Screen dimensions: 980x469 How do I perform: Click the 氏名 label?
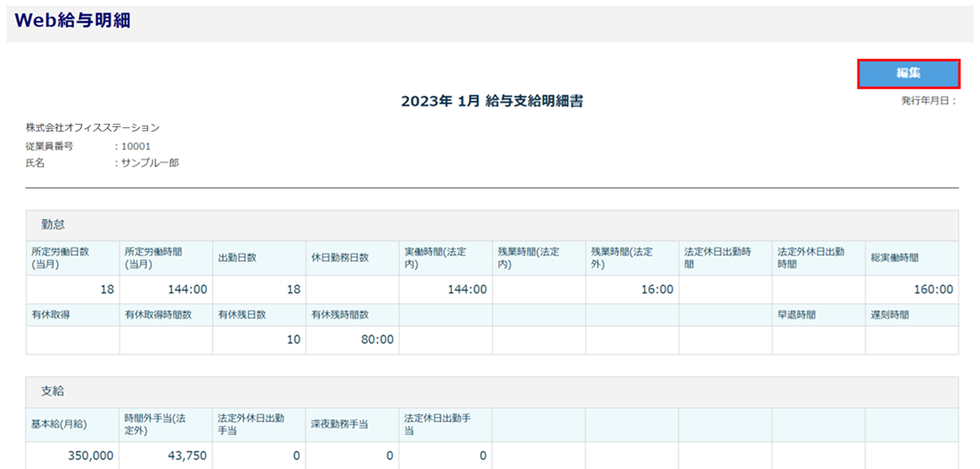tap(35, 164)
